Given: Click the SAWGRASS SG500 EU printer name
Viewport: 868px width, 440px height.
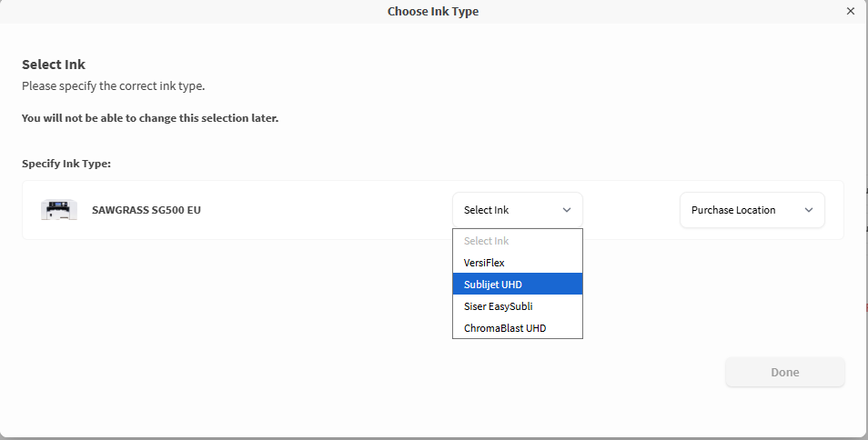Looking at the screenshot, I should pos(146,210).
